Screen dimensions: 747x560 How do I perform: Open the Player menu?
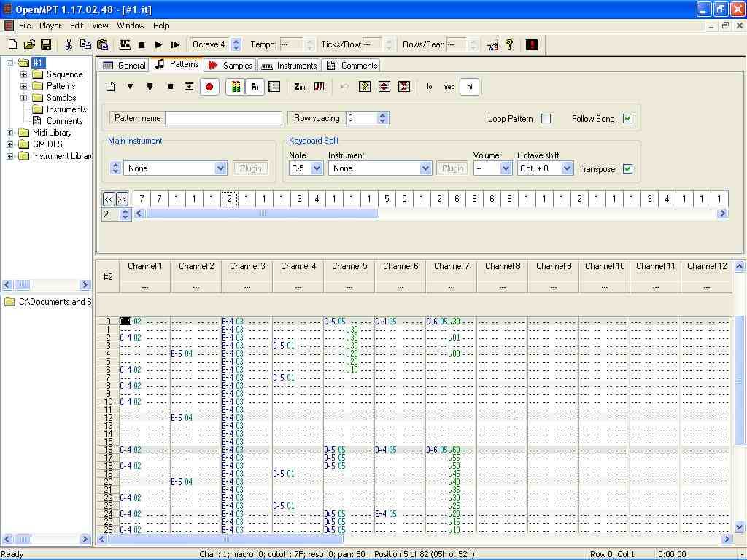click(50, 26)
